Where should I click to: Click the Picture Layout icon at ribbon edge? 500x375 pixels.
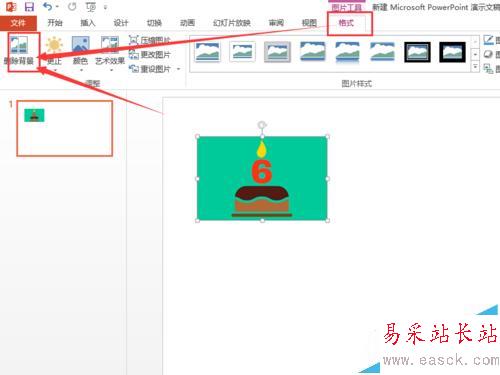[489, 69]
